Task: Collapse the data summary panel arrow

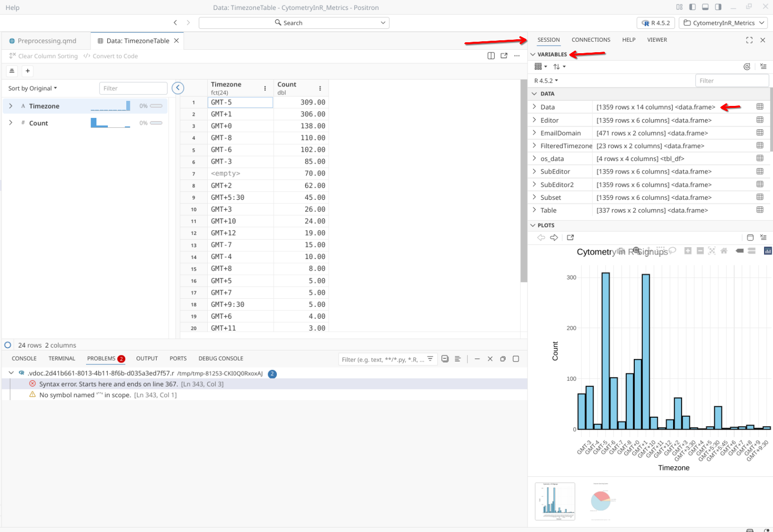Action: pos(178,88)
